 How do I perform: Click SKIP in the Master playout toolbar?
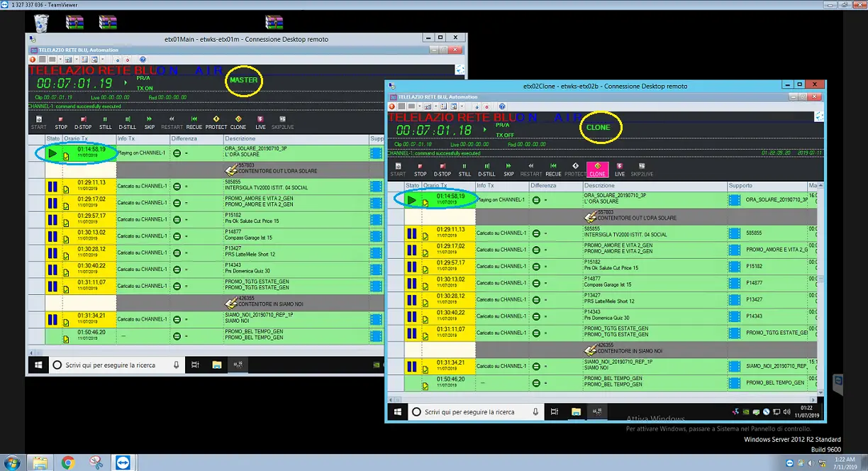(x=150, y=122)
